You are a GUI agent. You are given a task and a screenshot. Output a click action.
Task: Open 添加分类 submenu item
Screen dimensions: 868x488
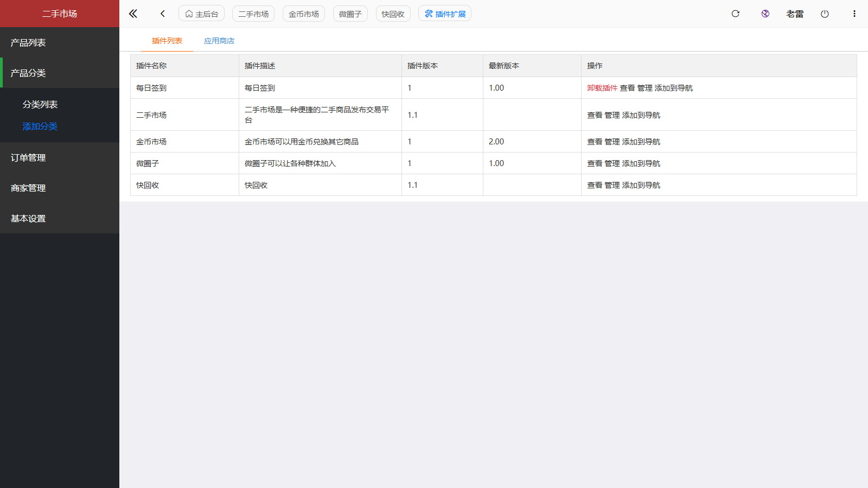[x=40, y=126]
